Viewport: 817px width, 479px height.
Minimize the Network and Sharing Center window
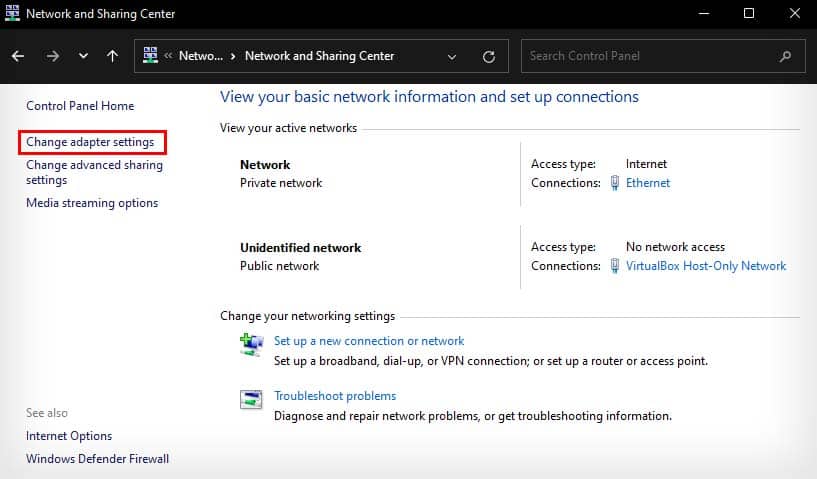coord(704,13)
